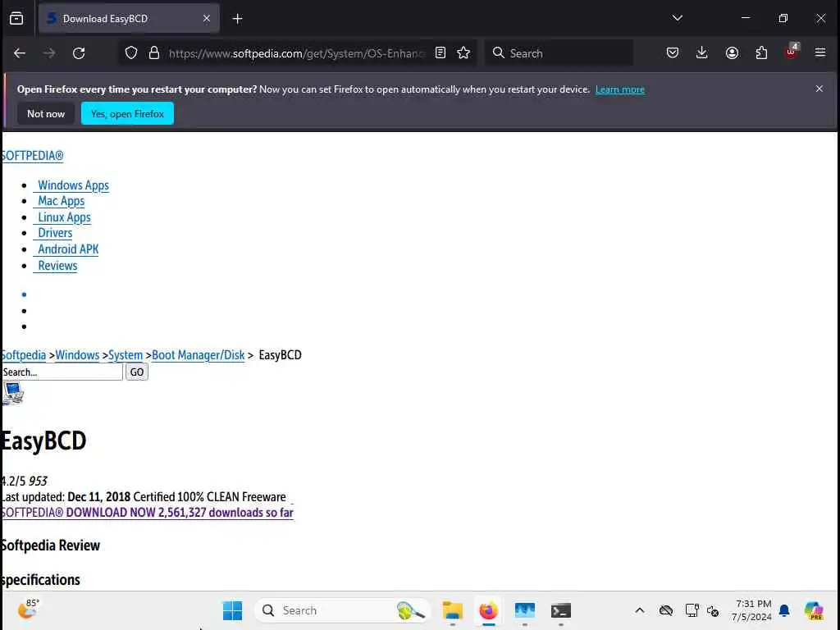Open the Firefox account icon
Screen dimensions: 840x630
click(x=732, y=53)
